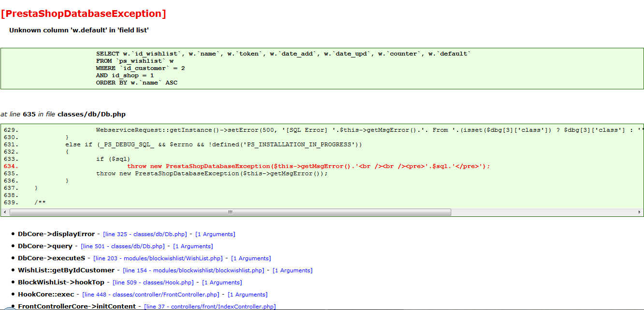
Task: Click the SELECT line in SQL query
Action: [x=283, y=54]
